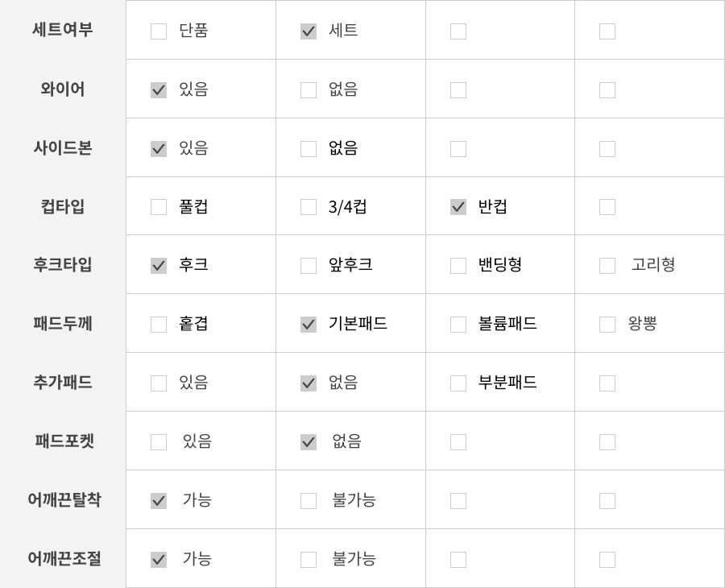The image size is (725, 588).
Task: Check 있음 in the 패드포켓 row
Action: 159,442
